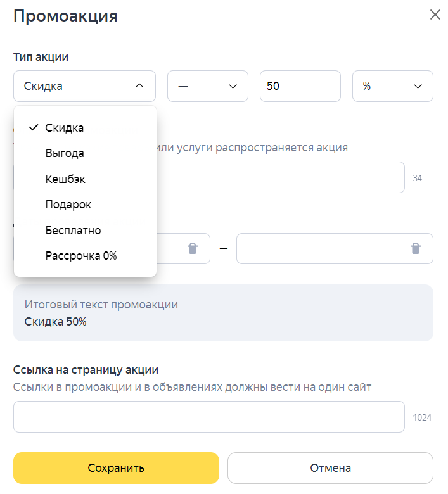Click the promo page link input field
The width and height of the screenshot is (448, 494).
pyautogui.click(x=208, y=417)
